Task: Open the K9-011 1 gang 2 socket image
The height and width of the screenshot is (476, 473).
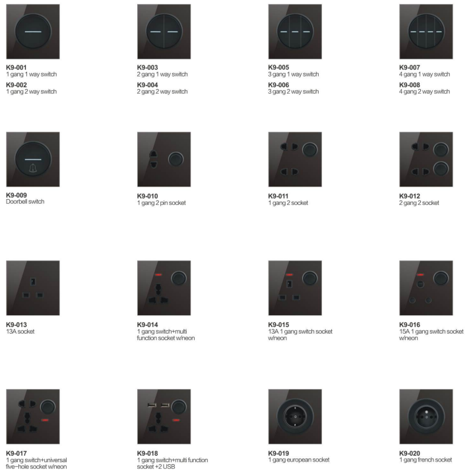Action: (295, 160)
